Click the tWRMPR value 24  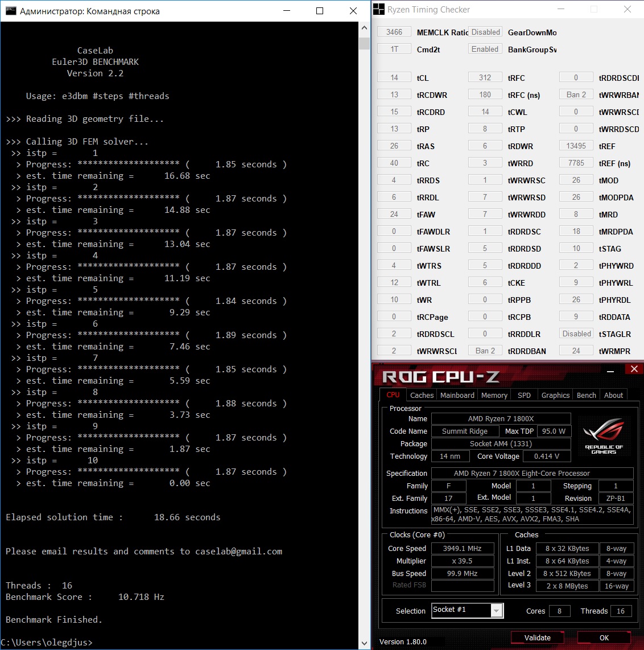[x=576, y=351]
